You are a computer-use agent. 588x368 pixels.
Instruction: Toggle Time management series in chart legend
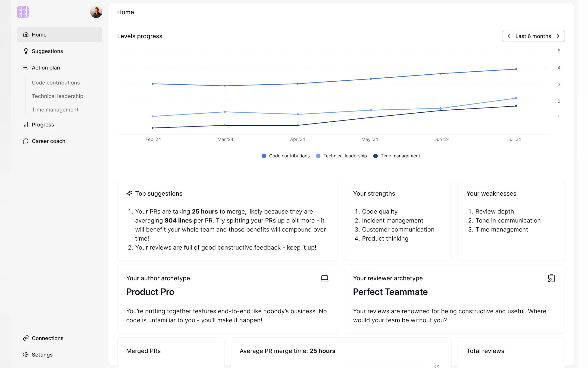click(397, 156)
